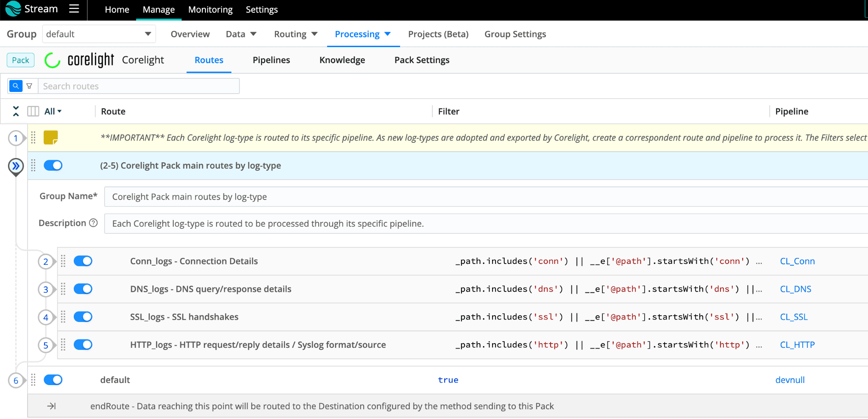Click the yellow comment note icon

point(51,137)
